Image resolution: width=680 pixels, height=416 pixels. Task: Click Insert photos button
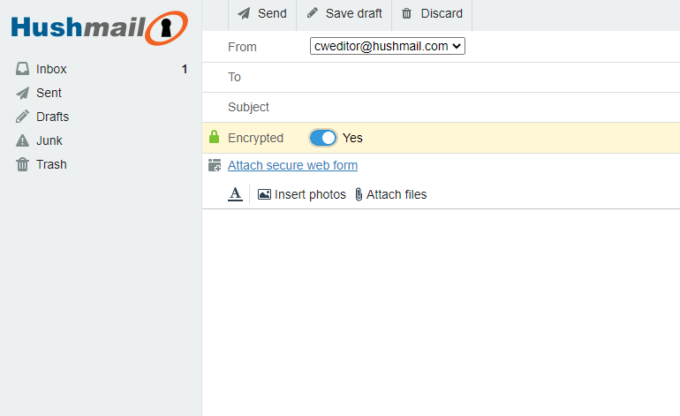pyautogui.click(x=302, y=194)
